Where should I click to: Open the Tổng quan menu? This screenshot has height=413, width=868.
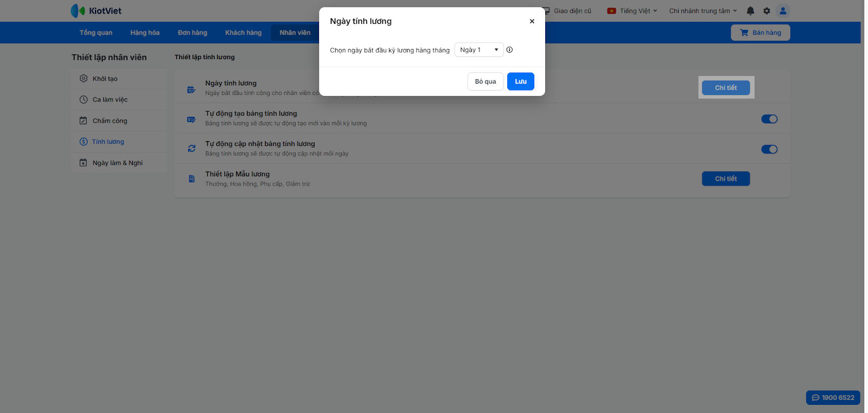[96, 33]
